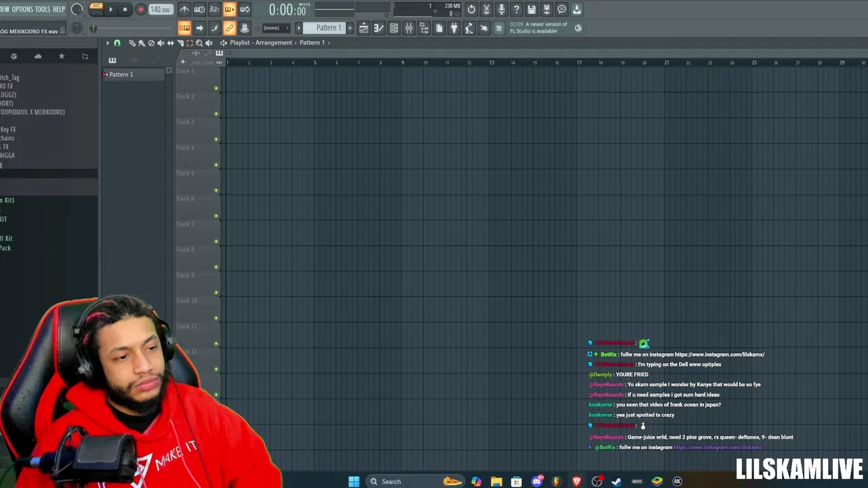Open Discord from the taskbar
The image size is (868, 488).
pyautogui.click(x=537, y=481)
